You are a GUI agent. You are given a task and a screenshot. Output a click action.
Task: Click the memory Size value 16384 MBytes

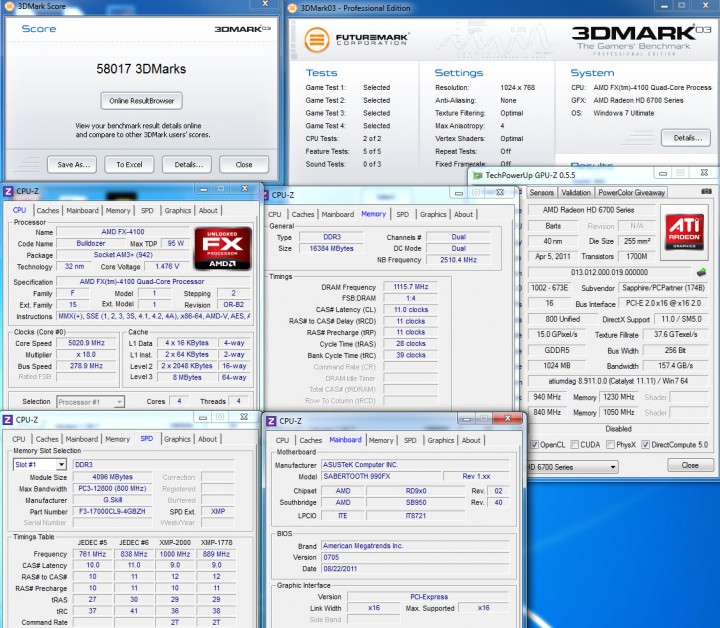click(x=331, y=248)
